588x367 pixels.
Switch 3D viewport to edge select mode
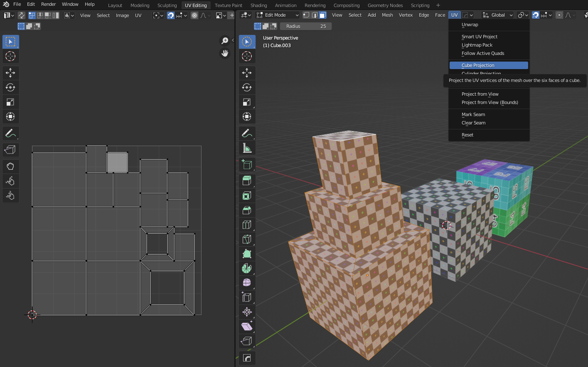pyautogui.click(x=315, y=15)
